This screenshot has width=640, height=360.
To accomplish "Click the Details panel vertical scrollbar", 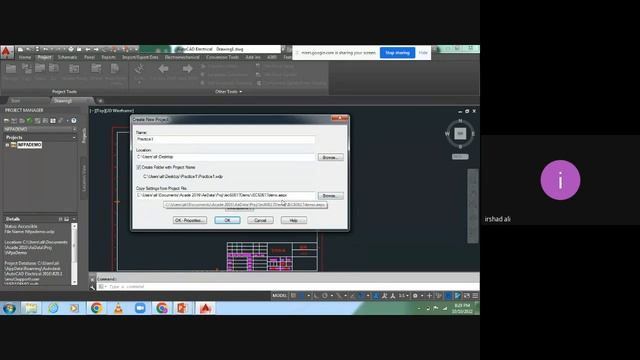I will (x=74, y=254).
